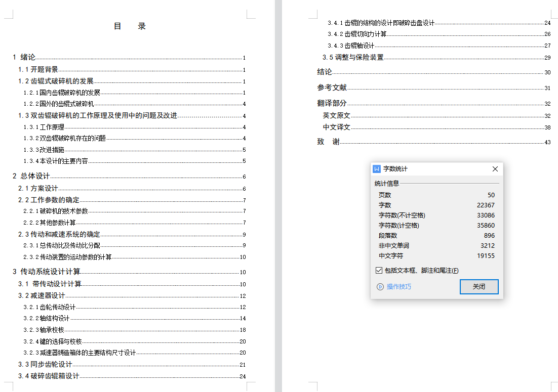Click the 页数 row in 统计信息
The height and width of the screenshot is (392, 558).
(385, 195)
